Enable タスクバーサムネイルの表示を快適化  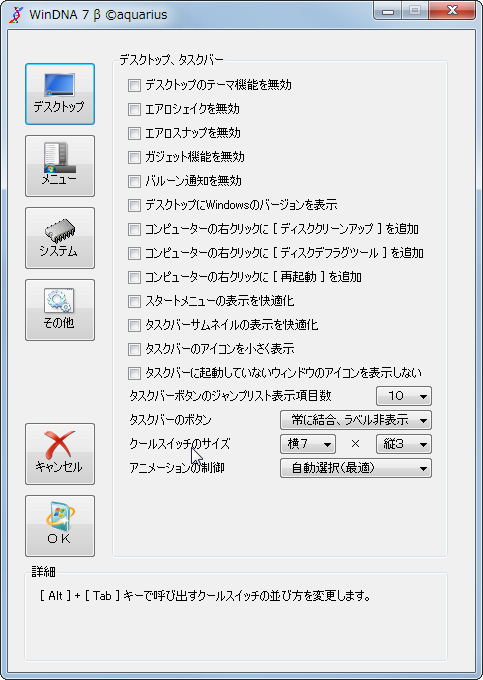coord(134,325)
